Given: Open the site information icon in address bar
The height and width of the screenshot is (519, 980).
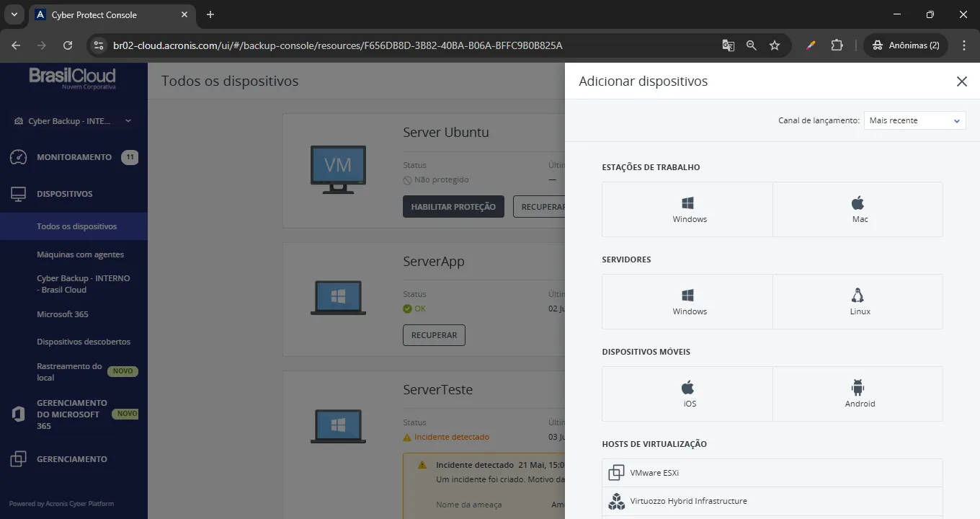Looking at the screenshot, I should pos(99,45).
